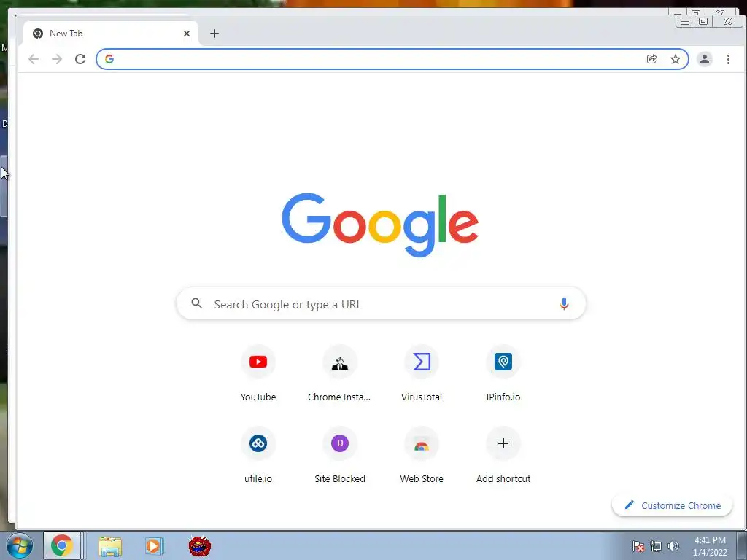Click the Show desktop strip at the taskbar end
747x560 pixels.
[x=742, y=545]
